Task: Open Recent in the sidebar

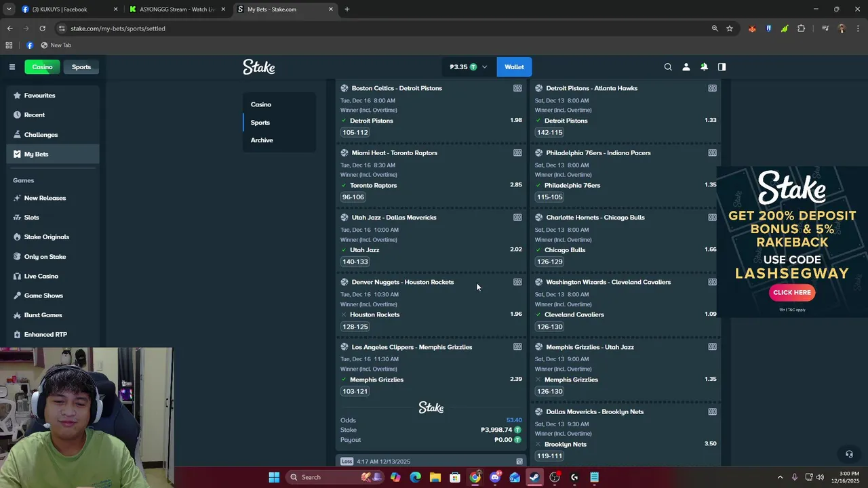Action: coord(53,115)
